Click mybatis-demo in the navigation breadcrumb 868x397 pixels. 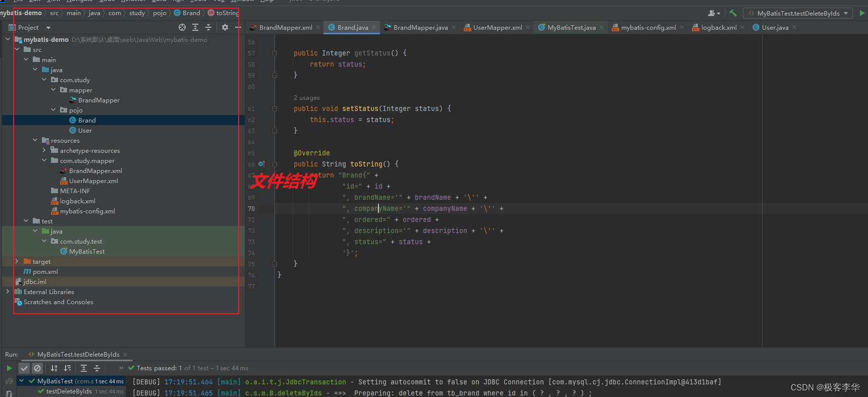click(x=21, y=13)
